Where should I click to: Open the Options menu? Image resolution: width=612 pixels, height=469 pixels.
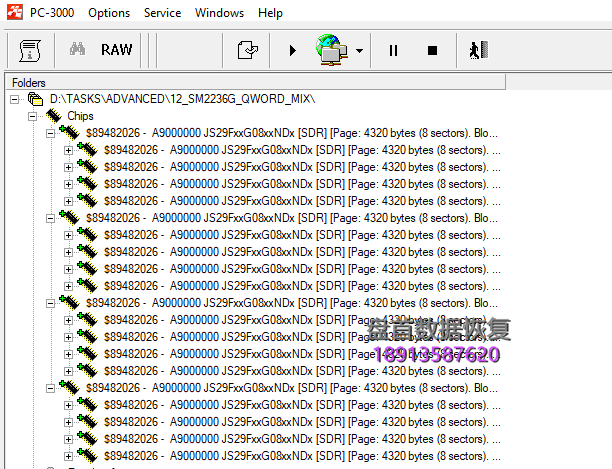click(109, 13)
